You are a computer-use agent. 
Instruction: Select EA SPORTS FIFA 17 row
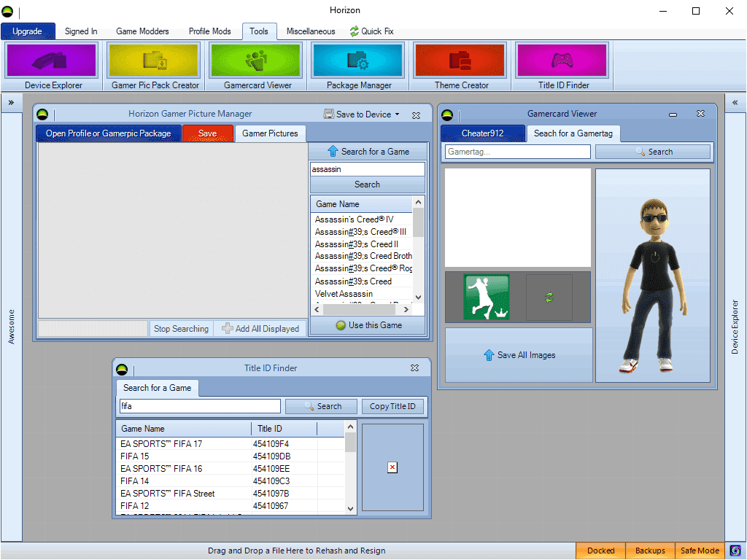point(231,444)
